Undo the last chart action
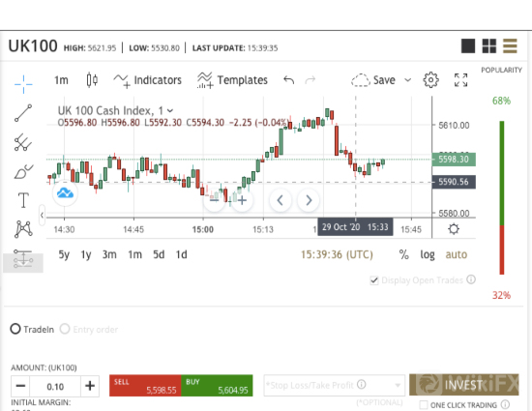 point(289,80)
